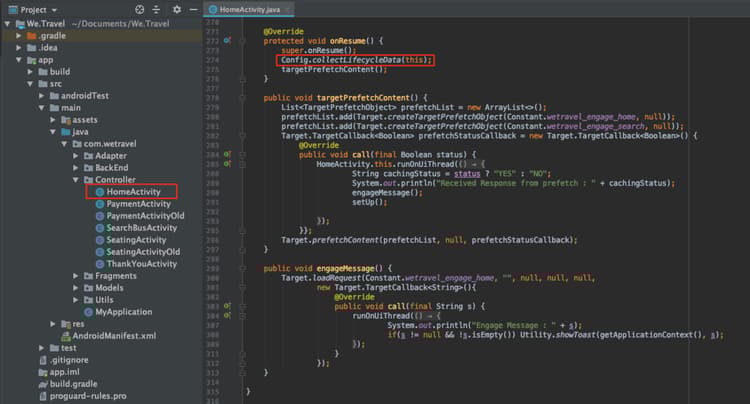Image resolution: width=750 pixels, height=404 pixels.
Task: Click the AndroidManifest.xml file icon
Action: pos(64,336)
